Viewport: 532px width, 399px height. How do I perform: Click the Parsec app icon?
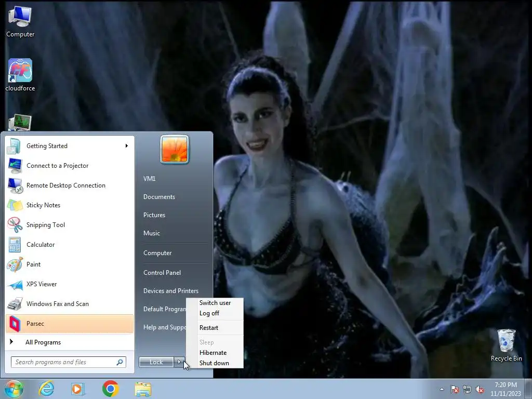click(x=15, y=324)
